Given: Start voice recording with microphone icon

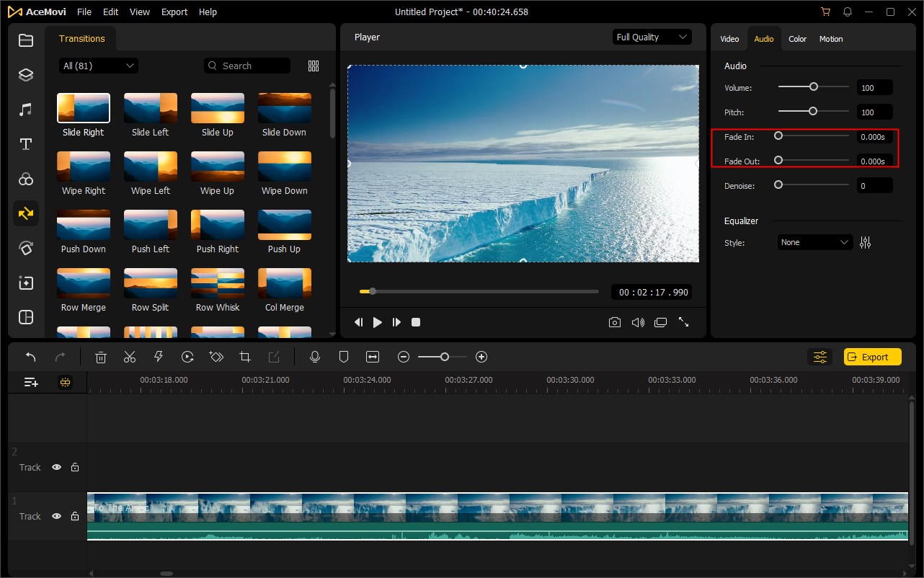Looking at the screenshot, I should pyautogui.click(x=314, y=357).
